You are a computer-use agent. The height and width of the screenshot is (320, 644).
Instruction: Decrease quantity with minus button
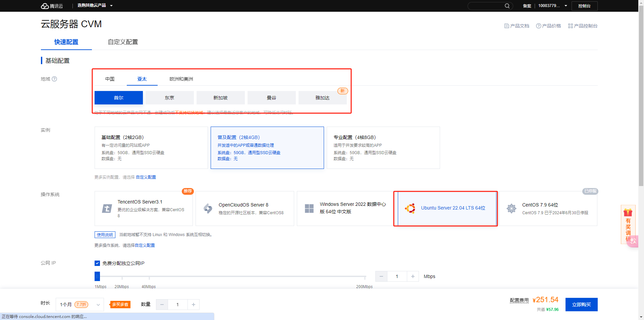(x=162, y=305)
